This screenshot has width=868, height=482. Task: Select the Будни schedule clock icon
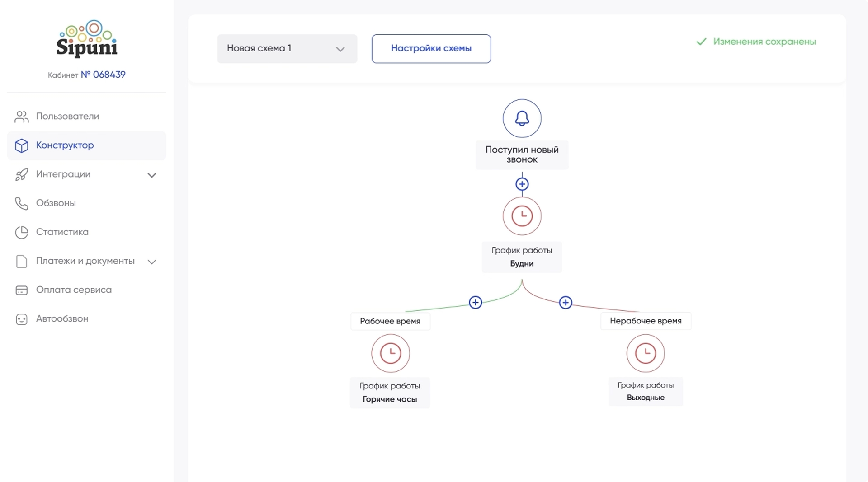coord(522,216)
